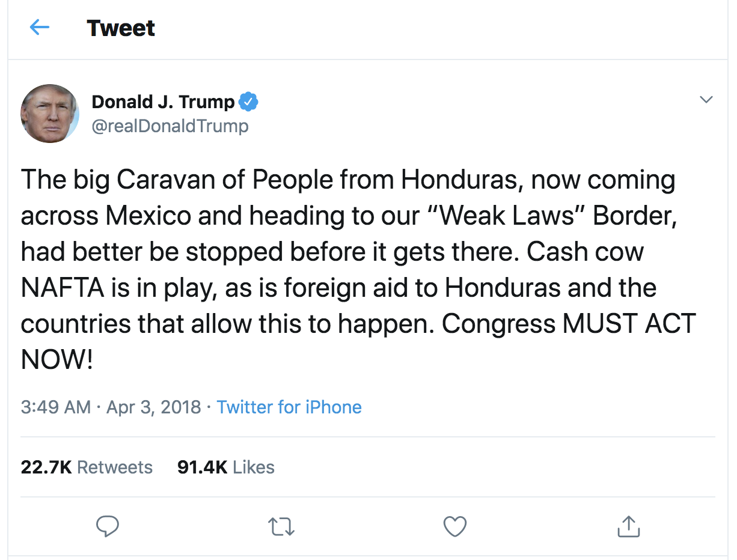The image size is (737, 560).
Task: Click the Apr 3, 2018 date
Action: [x=153, y=407]
